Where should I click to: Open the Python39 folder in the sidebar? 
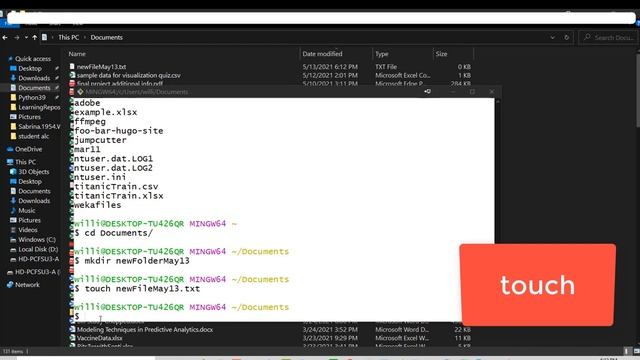(32, 98)
